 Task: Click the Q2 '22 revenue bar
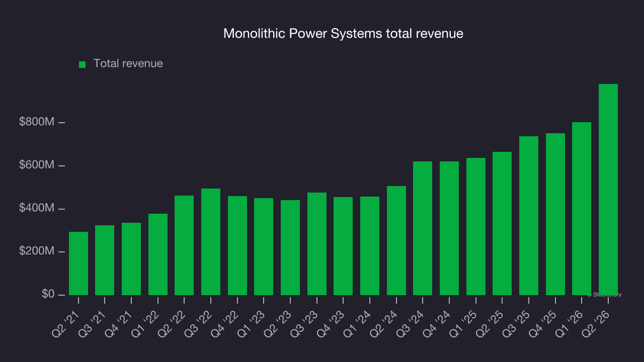point(184,245)
